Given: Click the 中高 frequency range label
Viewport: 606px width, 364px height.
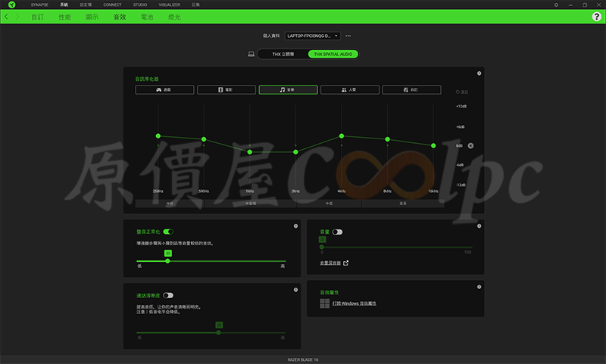Looking at the screenshot, I should coord(329,204).
